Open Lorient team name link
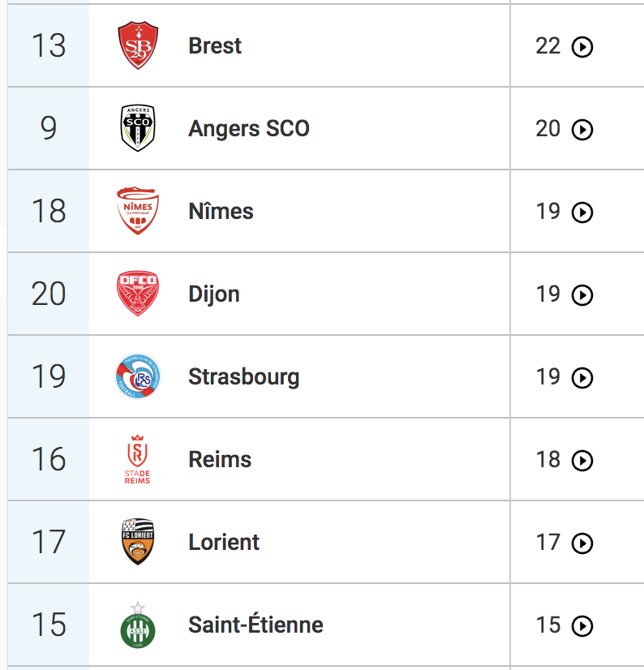 (x=224, y=542)
